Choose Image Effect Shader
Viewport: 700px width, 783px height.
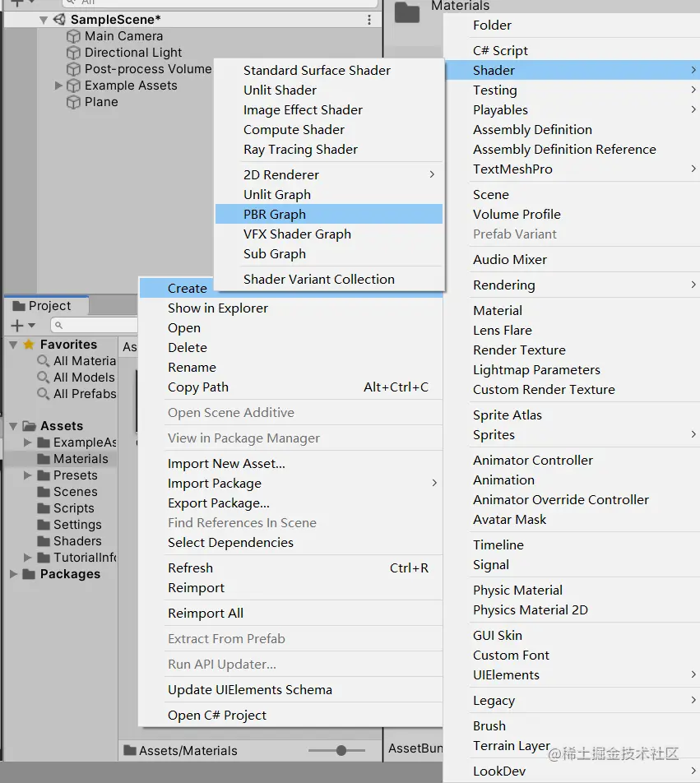pyautogui.click(x=329, y=110)
